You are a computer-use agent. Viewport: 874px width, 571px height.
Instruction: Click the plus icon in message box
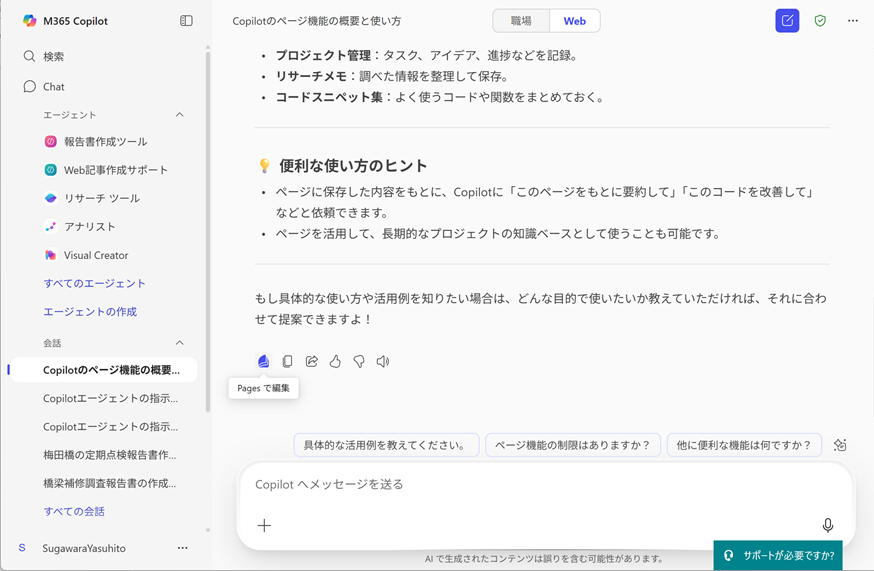coord(264,525)
